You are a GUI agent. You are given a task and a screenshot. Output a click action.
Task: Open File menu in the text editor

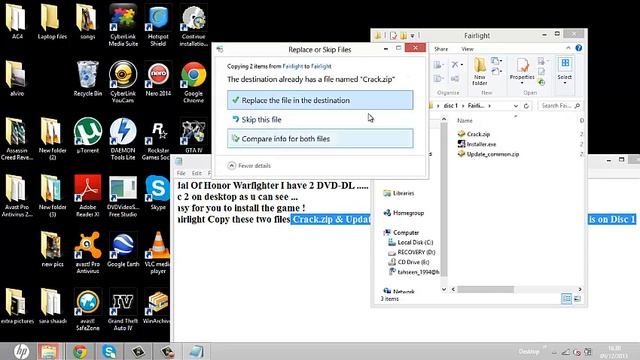[x=181, y=173]
